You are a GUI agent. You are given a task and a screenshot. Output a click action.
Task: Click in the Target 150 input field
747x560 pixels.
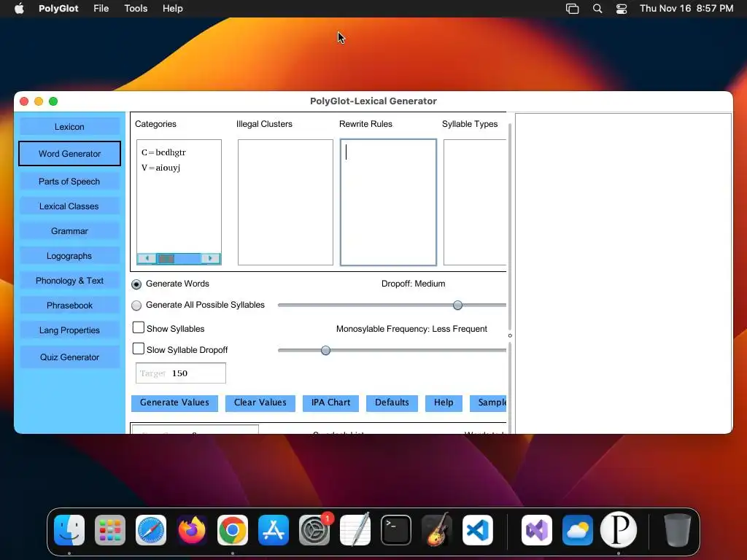tap(181, 373)
